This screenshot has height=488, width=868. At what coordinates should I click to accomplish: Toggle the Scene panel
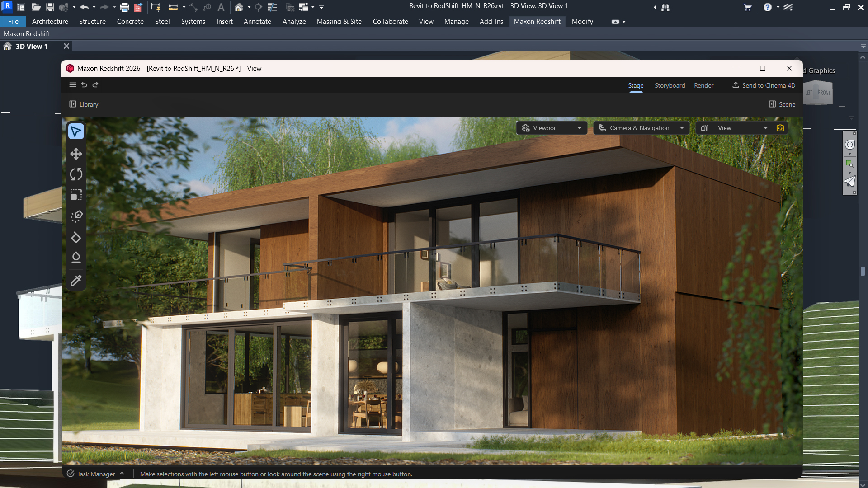pyautogui.click(x=782, y=104)
